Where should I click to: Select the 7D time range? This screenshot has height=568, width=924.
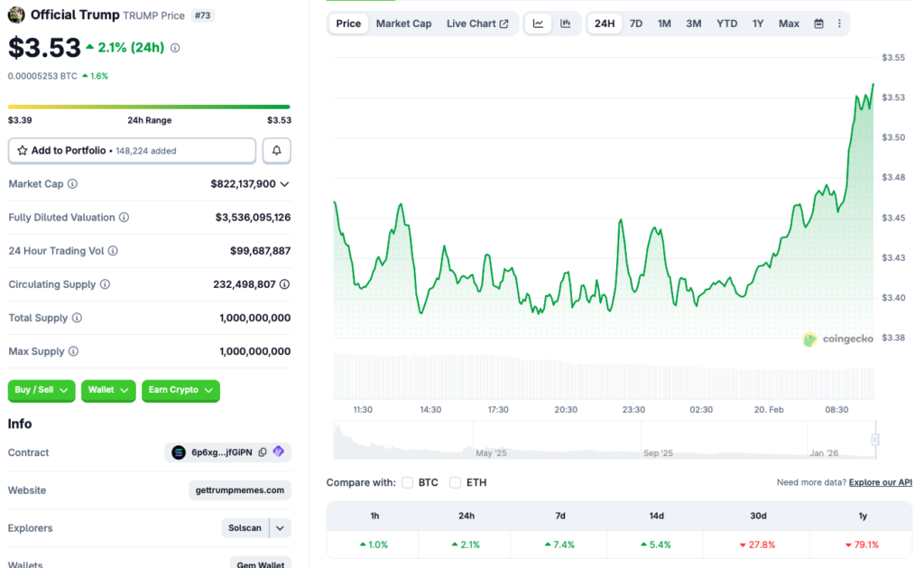(636, 23)
